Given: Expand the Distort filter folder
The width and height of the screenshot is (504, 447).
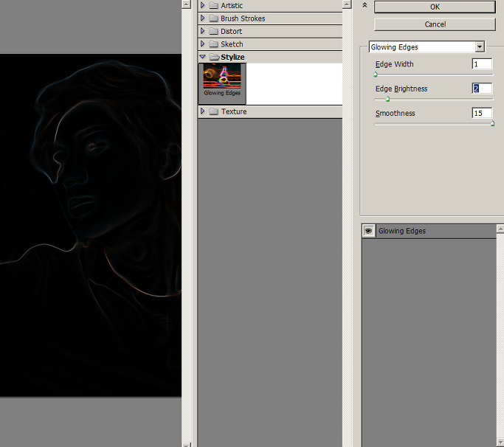Looking at the screenshot, I should point(202,31).
